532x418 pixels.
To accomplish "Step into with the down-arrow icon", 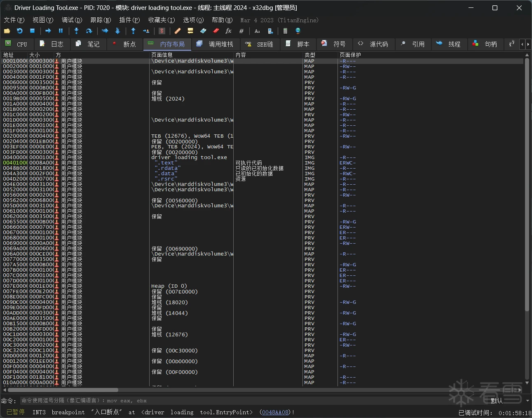I will click(x=76, y=31).
